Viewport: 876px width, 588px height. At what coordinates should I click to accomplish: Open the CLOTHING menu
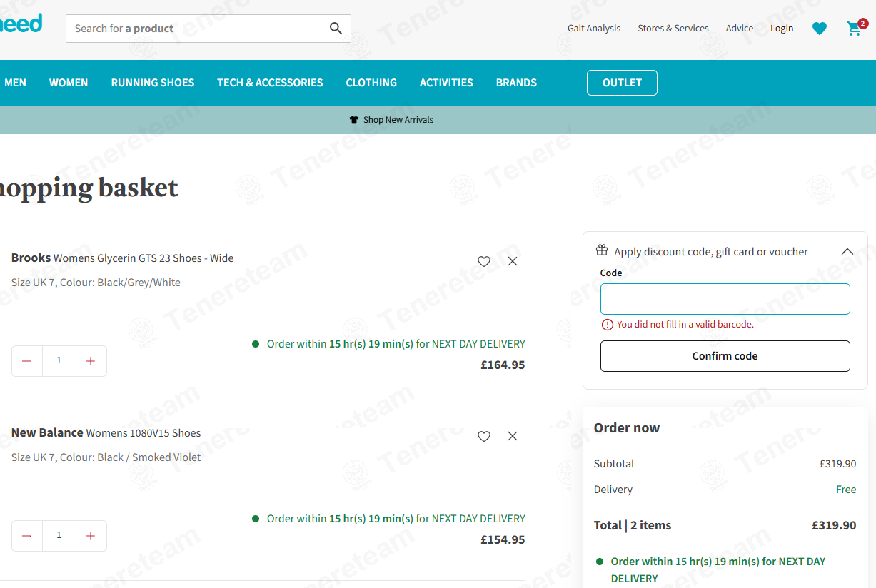pyautogui.click(x=371, y=83)
